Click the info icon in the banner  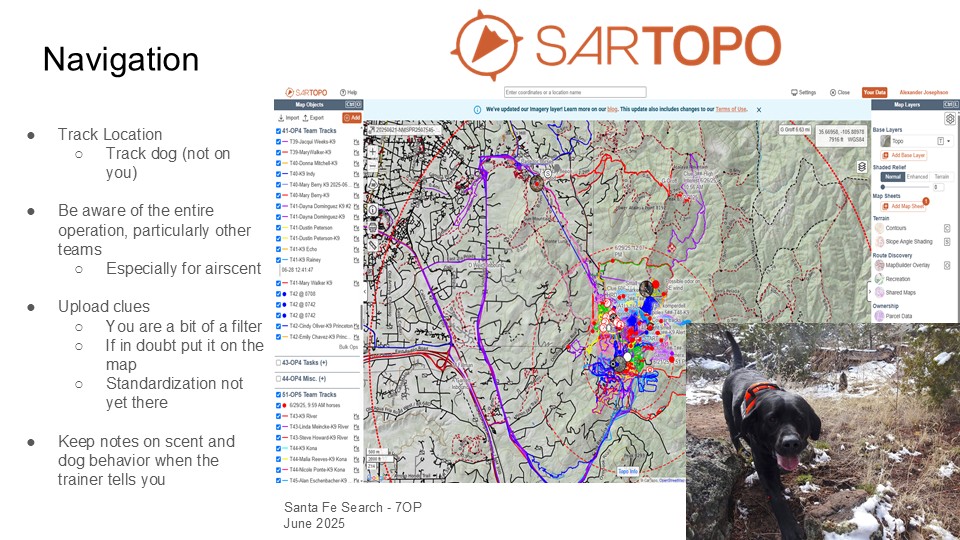(x=477, y=110)
